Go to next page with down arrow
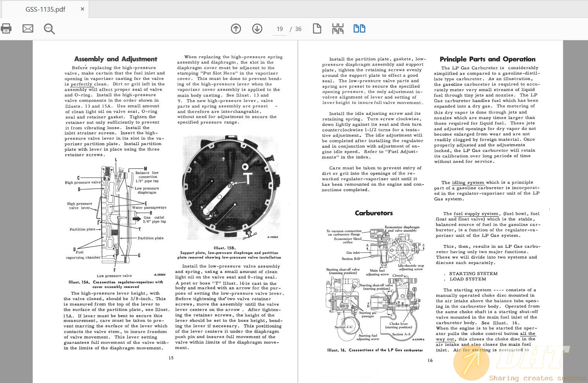Image resolution: width=588 pixels, height=383 pixels. click(x=257, y=29)
